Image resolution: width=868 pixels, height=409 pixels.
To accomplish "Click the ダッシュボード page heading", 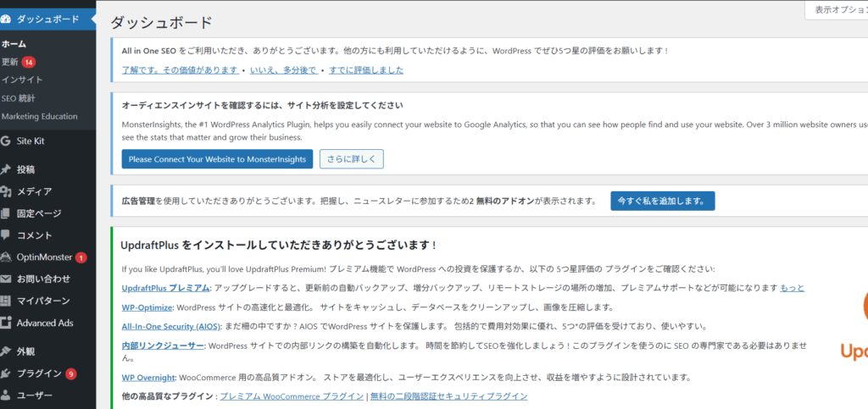I will (x=161, y=23).
